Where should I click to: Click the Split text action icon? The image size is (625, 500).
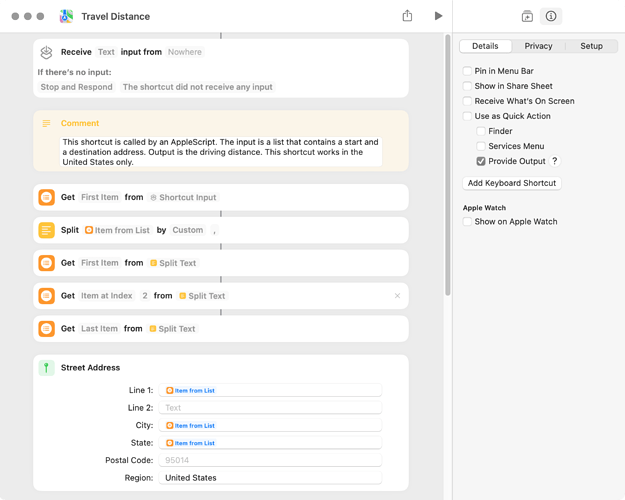tap(47, 230)
